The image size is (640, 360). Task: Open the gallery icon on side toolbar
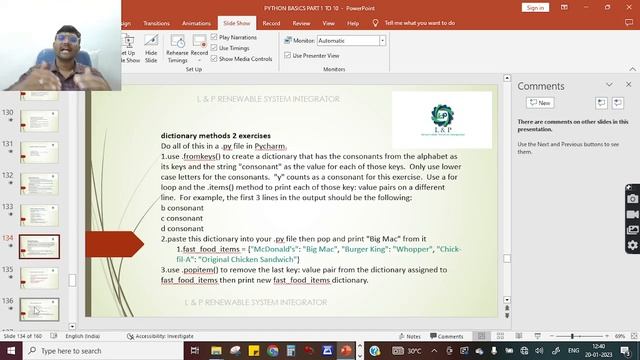tap(632, 230)
